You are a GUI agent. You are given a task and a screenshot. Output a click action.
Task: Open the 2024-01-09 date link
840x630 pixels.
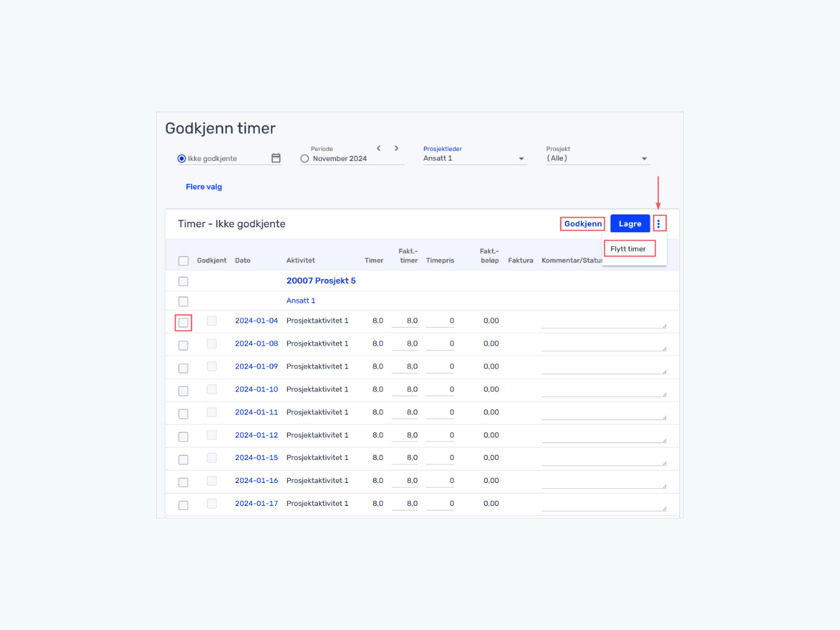pyautogui.click(x=257, y=367)
